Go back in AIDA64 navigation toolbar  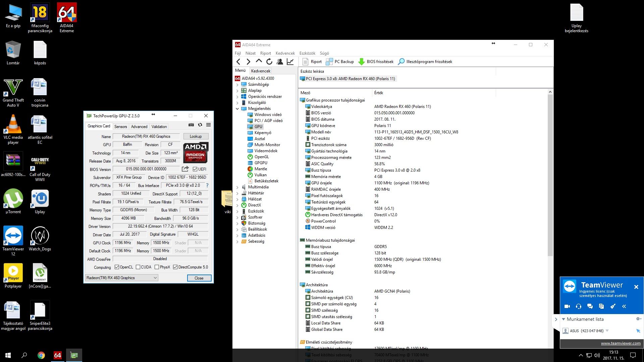pos(238,62)
